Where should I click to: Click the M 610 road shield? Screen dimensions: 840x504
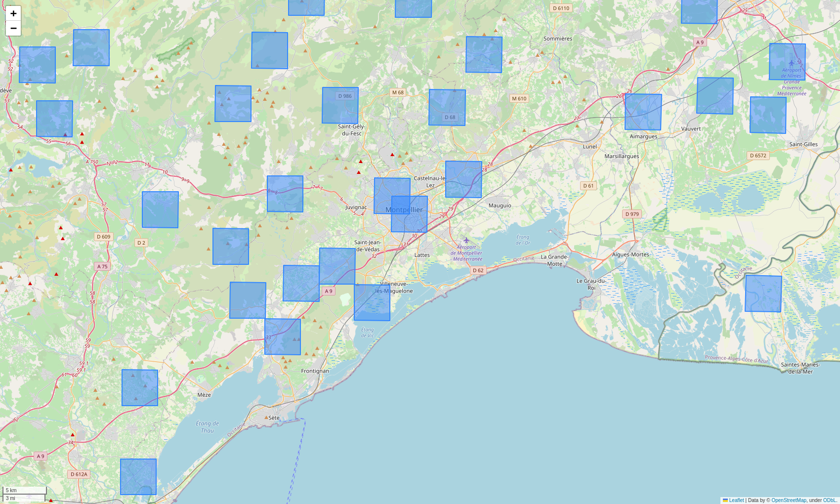point(519,98)
